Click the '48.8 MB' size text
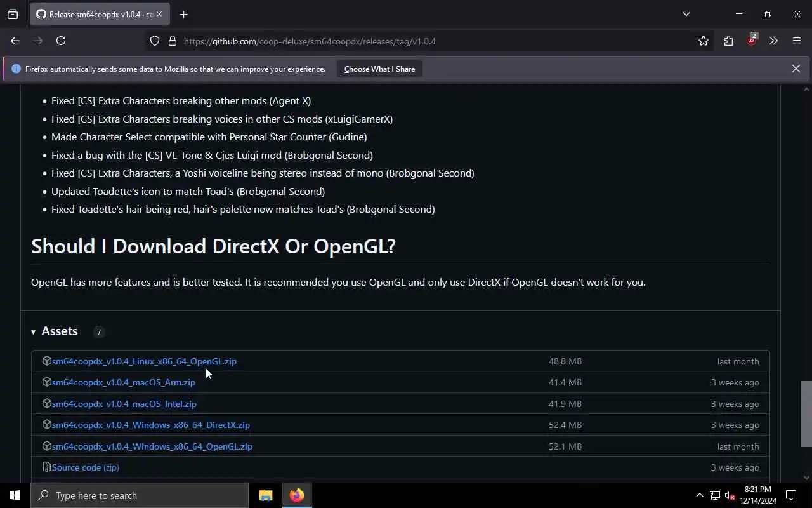The height and width of the screenshot is (508, 812). point(565,361)
